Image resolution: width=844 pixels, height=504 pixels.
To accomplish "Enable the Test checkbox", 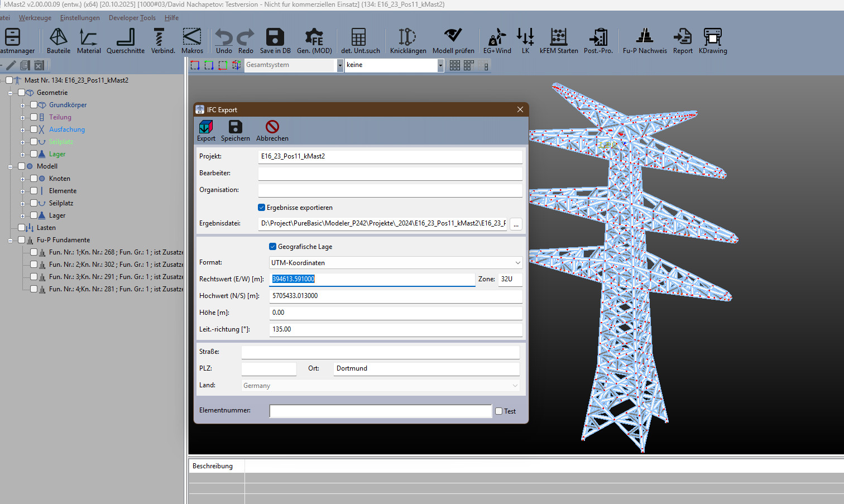I will (499, 411).
